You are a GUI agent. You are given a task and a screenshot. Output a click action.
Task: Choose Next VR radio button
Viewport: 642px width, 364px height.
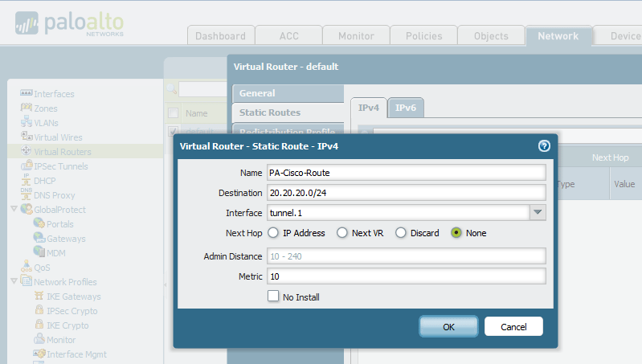coord(342,233)
